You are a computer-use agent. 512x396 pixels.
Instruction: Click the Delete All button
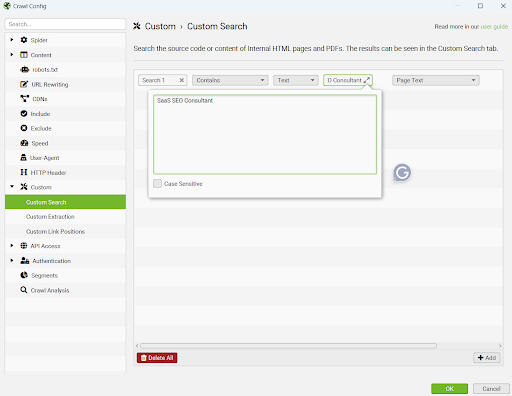[x=157, y=358]
